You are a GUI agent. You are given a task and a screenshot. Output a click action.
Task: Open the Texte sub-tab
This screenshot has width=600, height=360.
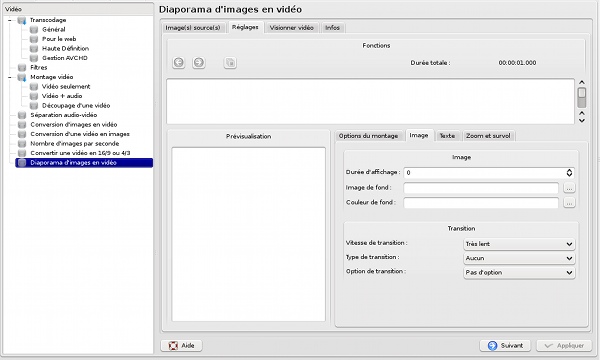(447, 136)
